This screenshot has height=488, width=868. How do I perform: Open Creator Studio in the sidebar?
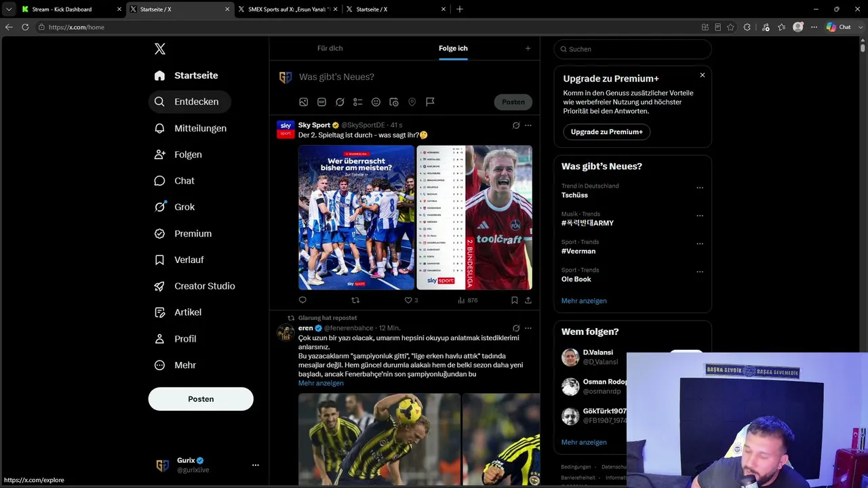[195, 286]
